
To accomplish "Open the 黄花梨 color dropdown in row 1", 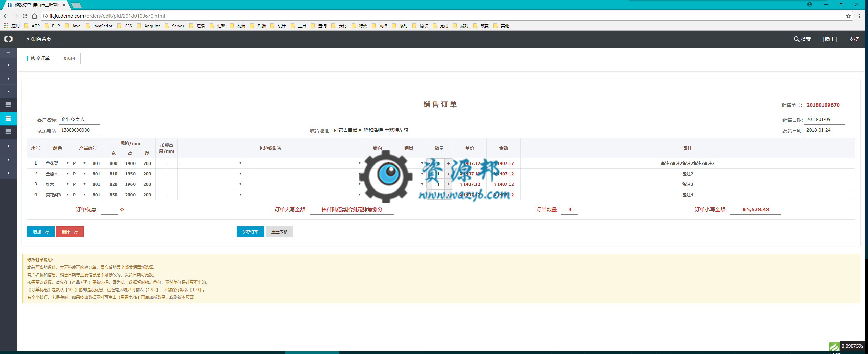I will (x=57, y=163).
